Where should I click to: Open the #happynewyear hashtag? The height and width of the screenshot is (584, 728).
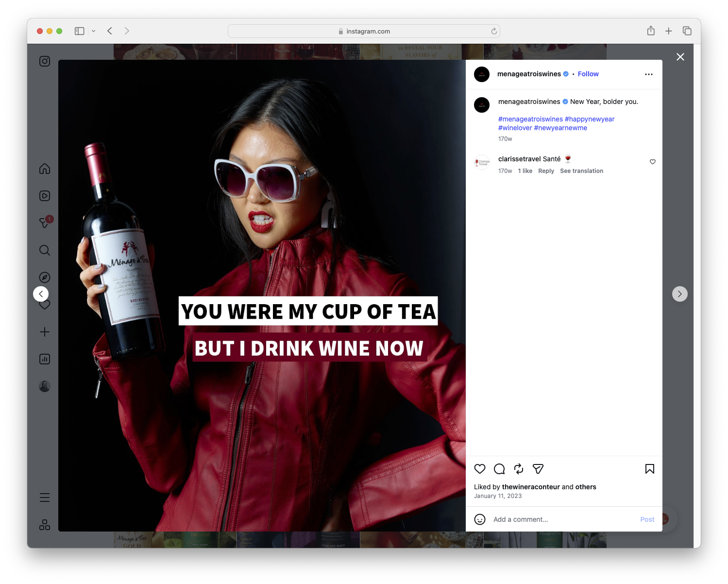[x=589, y=119]
